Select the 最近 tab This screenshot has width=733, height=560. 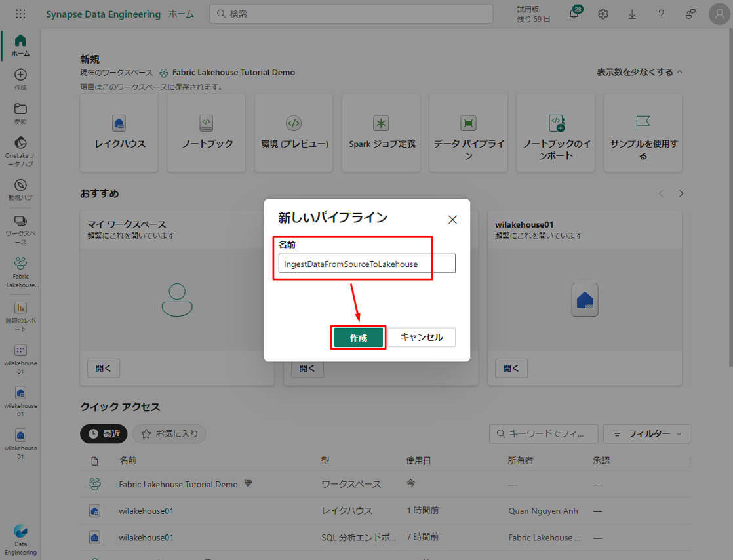(104, 433)
